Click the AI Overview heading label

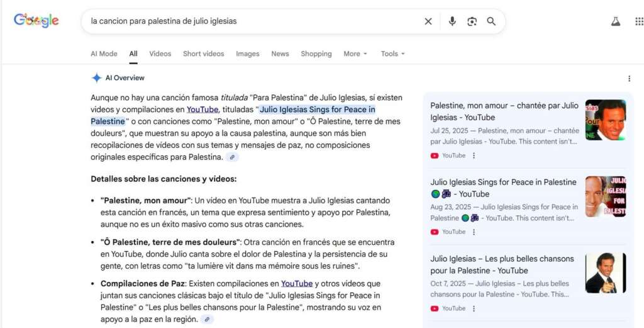125,78
